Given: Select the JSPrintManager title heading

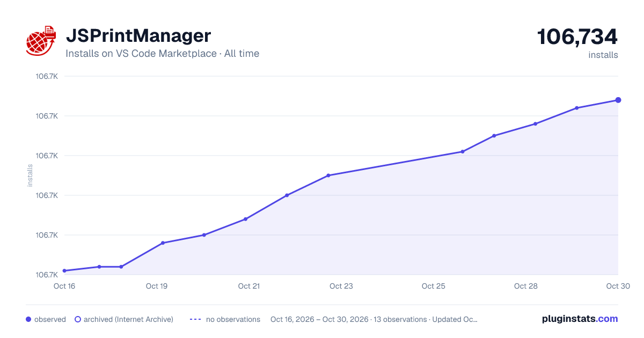Looking at the screenshot, I should coord(138,36).
